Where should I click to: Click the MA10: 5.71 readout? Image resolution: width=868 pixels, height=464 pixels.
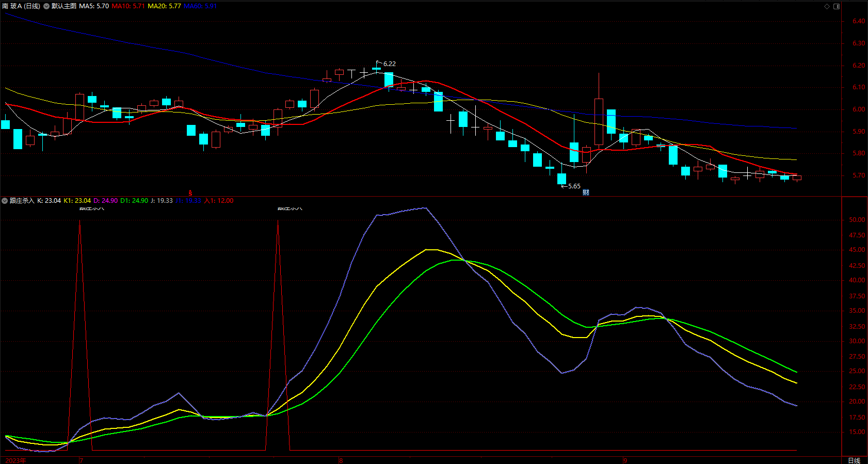[128, 6]
